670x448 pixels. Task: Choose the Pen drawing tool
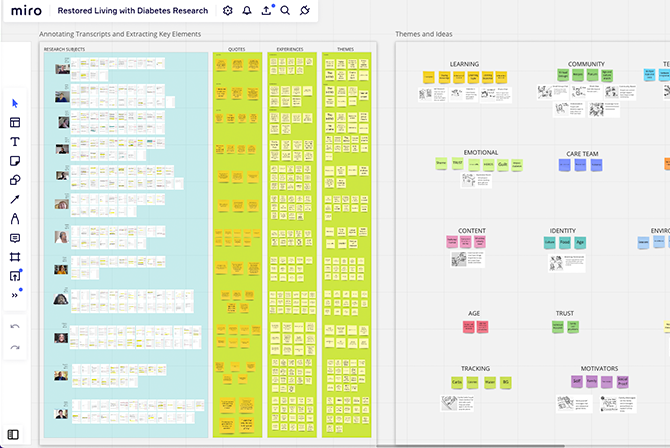(15, 218)
